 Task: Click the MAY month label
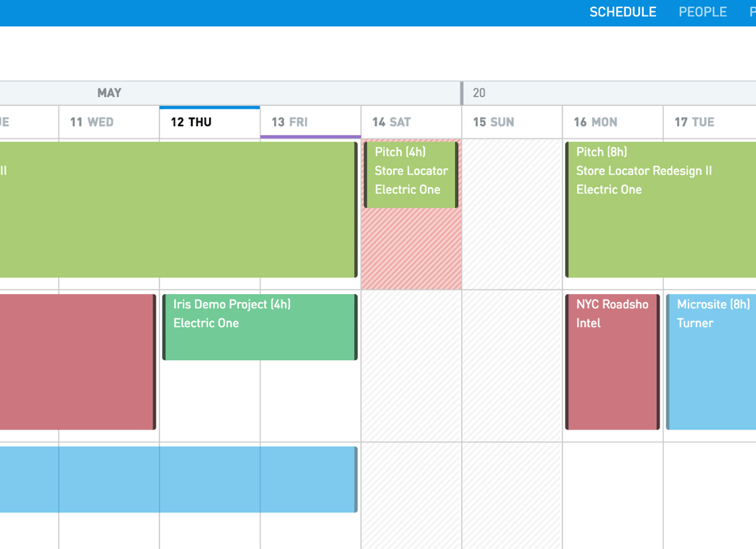pos(109,93)
